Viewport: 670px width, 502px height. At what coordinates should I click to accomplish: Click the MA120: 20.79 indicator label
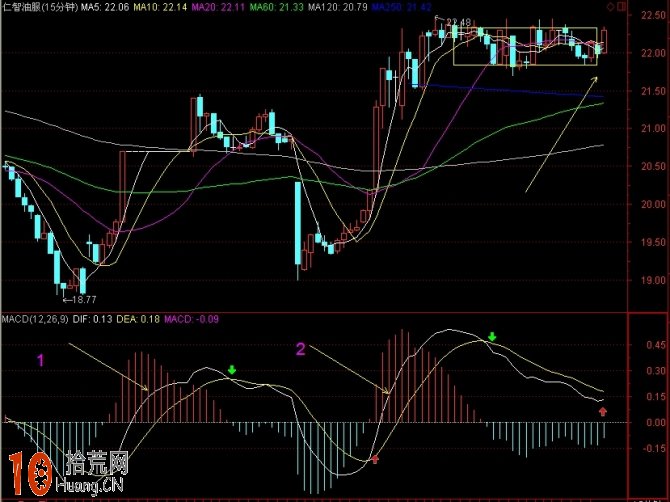pyautogui.click(x=338, y=7)
